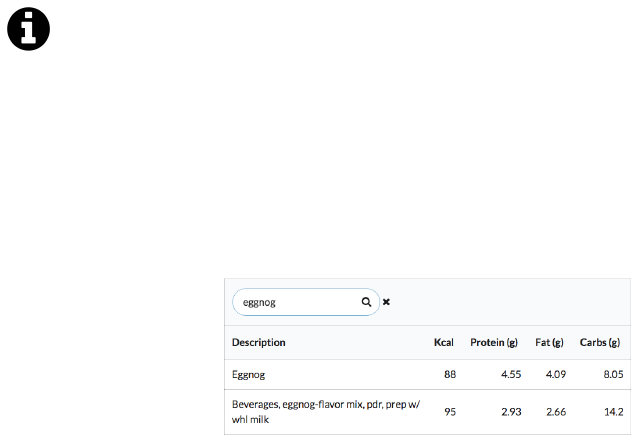Click Eggnog's 88 kcal value

click(x=448, y=375)
